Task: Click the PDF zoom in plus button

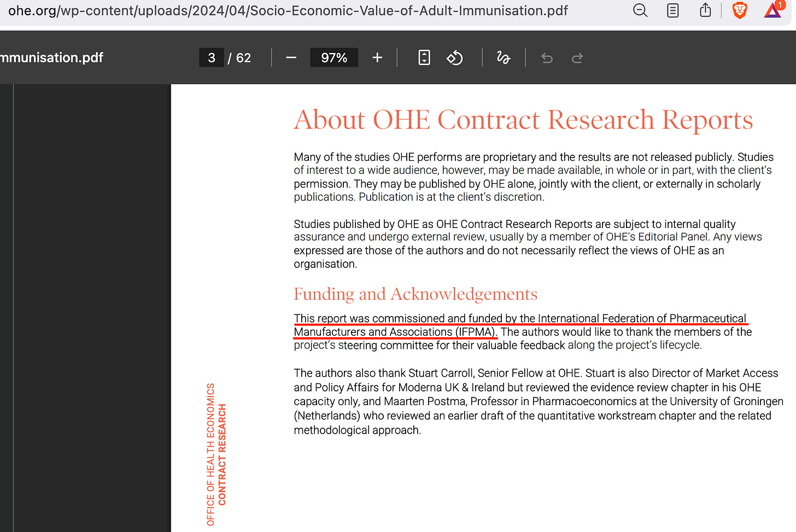Action: coord(377,57)
